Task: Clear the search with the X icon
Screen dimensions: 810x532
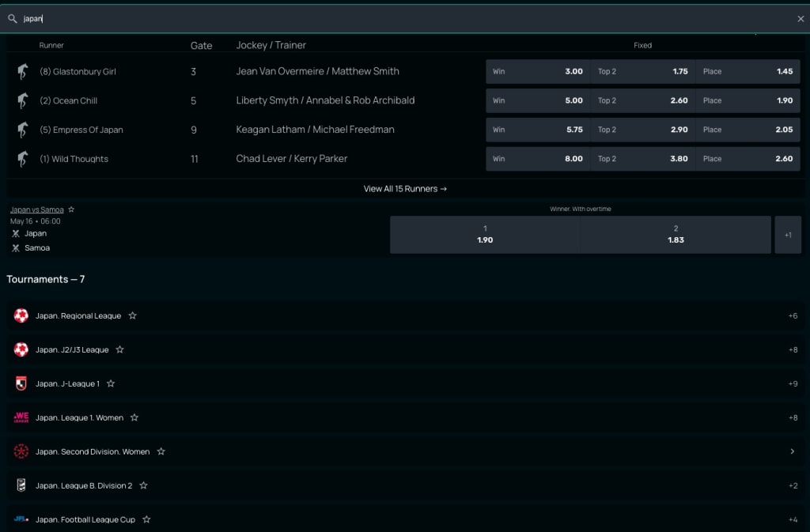Action: point(801,18)
